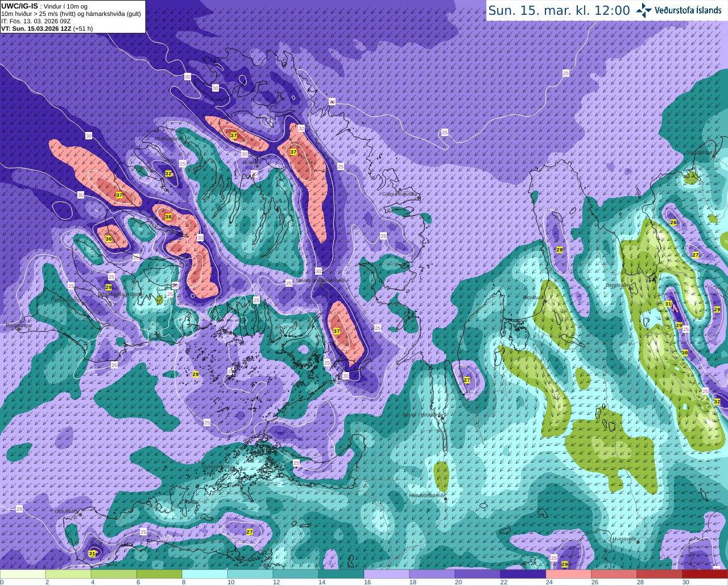The image size is (728, 586).
Task: Click the Hveravellir station label
Action: [624, 538]
